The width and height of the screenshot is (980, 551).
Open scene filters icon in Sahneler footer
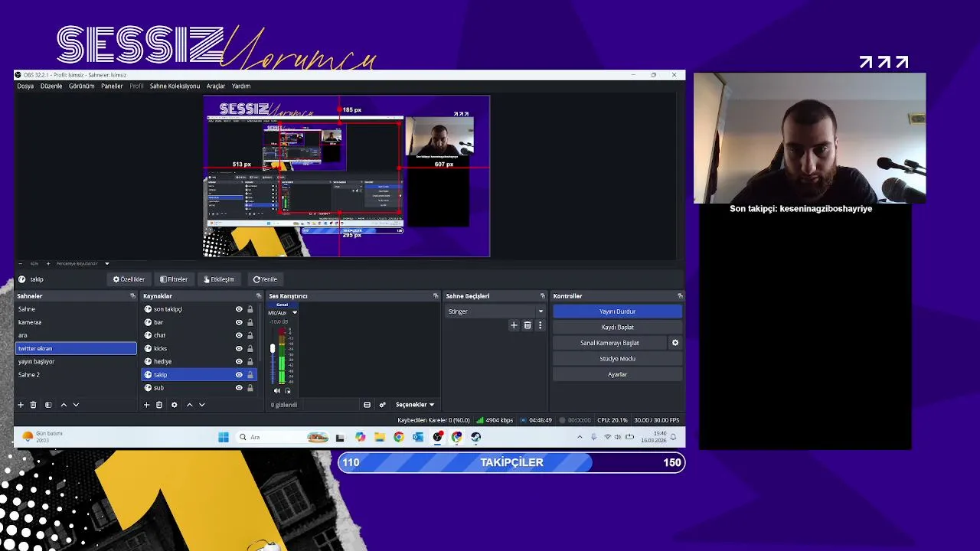pos(48,405)
